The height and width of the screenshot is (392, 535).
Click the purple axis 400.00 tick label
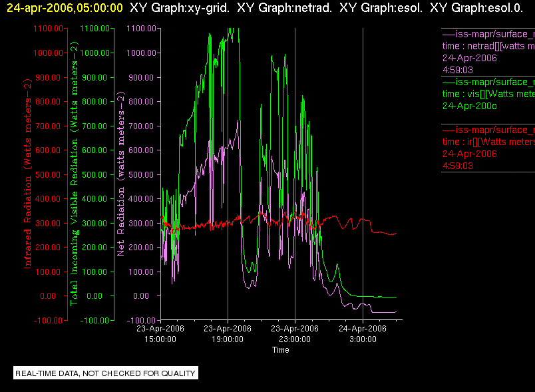coord(141,199)
